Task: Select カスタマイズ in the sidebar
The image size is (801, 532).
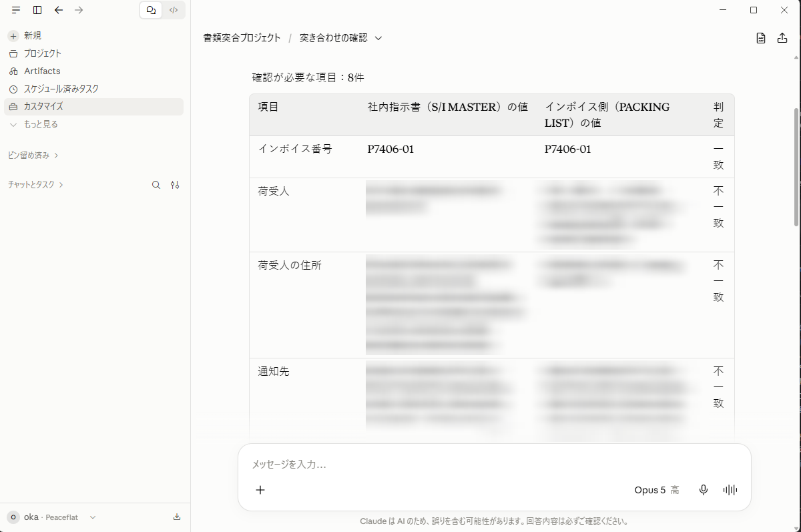Action: 93,107
